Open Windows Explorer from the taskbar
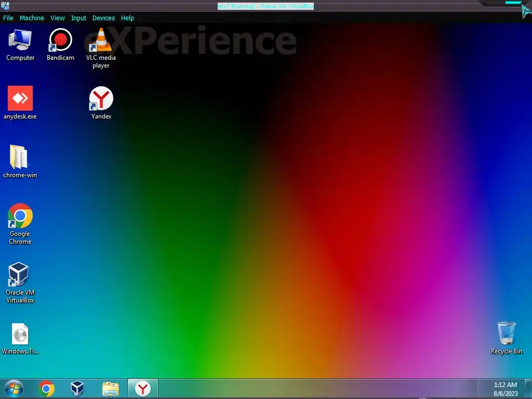The height and width of the screenshot is (399, 532). coord(111,389)
